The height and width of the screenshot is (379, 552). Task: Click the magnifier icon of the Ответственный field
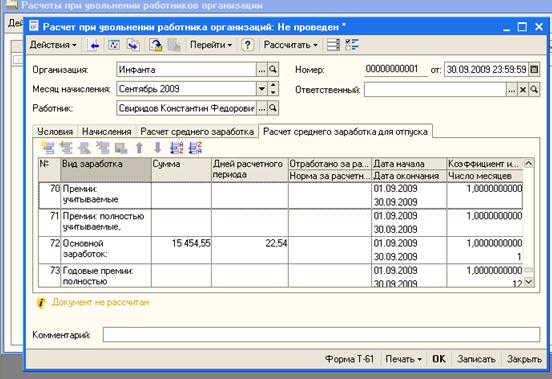point(534,90)
